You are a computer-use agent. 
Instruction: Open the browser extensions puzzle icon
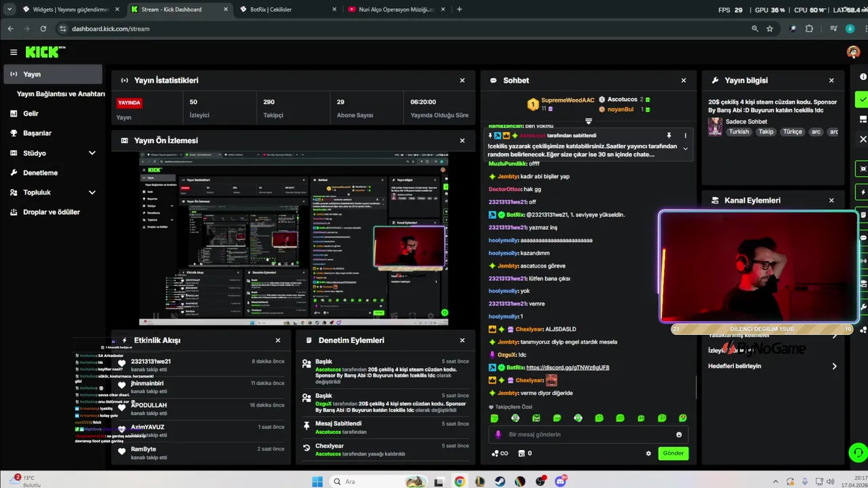809,28
